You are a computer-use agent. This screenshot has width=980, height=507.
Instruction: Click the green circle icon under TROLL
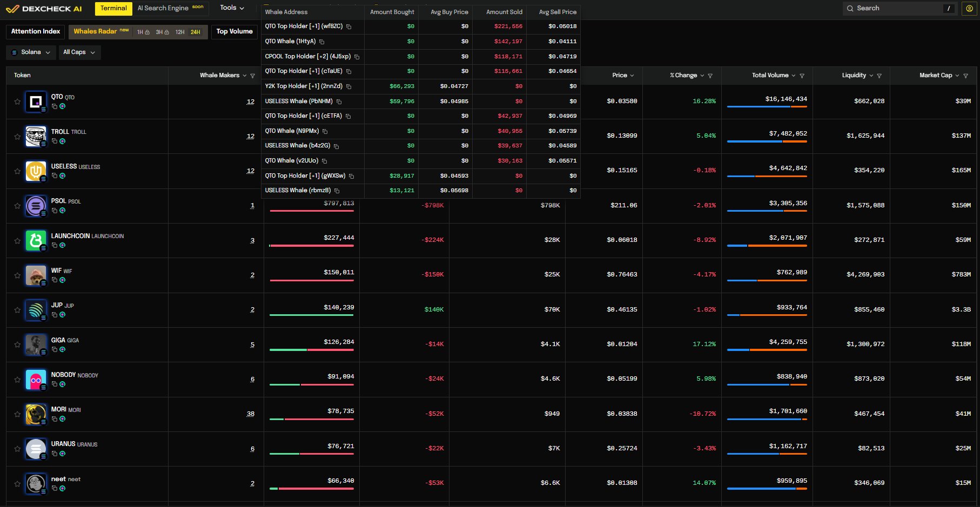point(63,141)
